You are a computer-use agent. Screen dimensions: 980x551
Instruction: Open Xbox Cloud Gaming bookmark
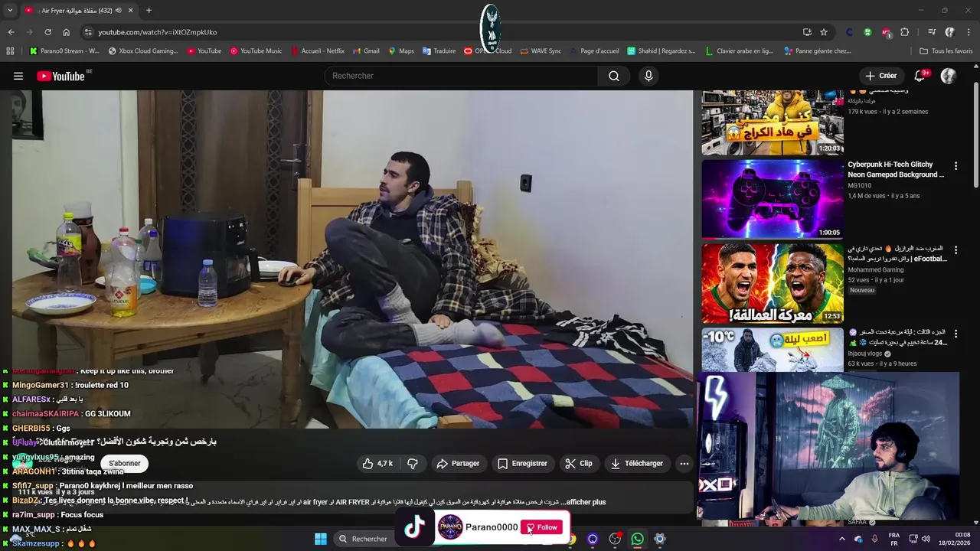pos(143,51)
